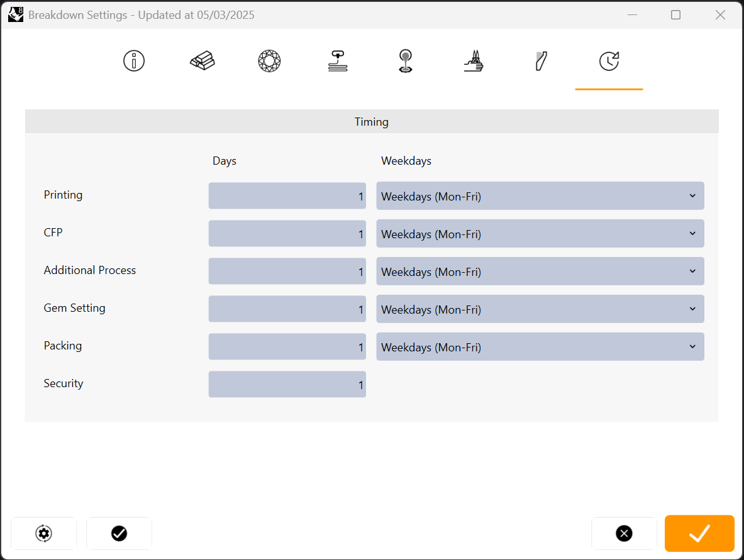Open the hand with pliers tab icon
The width and height of the screenshot is (744, 560).
point(474,61)
